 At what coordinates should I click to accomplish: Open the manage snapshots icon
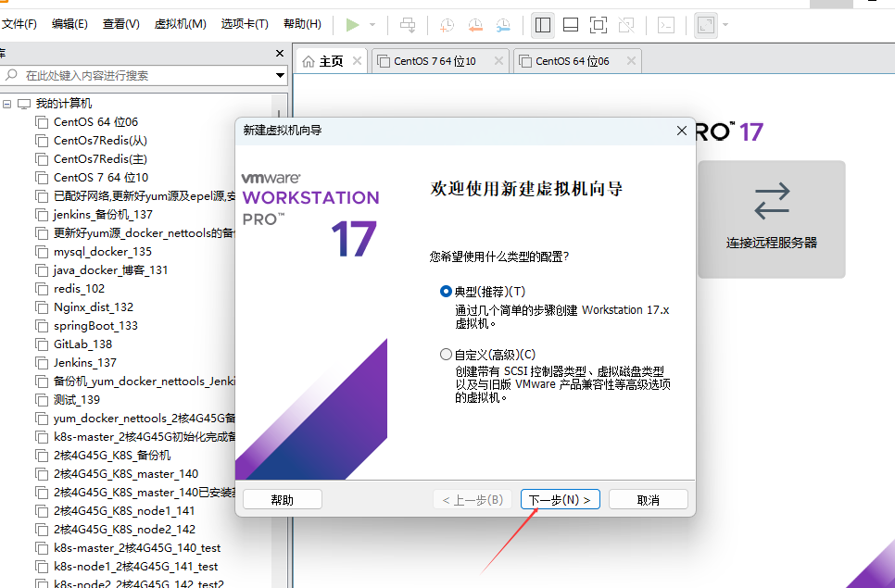503,25
